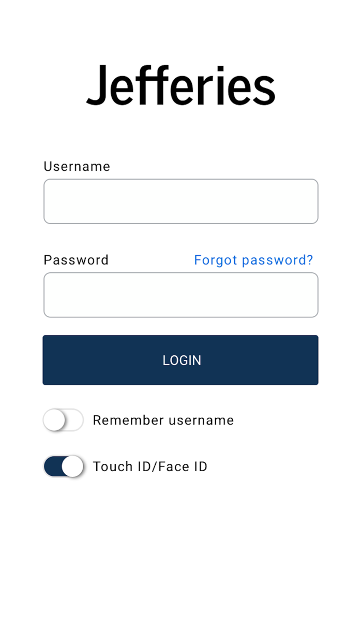The image size is (362, 644).
Task: Submit credentials via the LOGIN button
Action: [x=180, y=360]
